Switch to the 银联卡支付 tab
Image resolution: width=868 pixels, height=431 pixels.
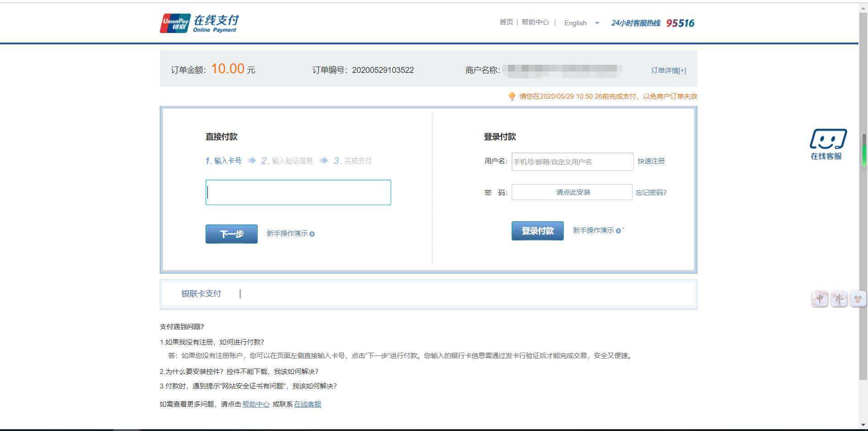click(201, 293)
